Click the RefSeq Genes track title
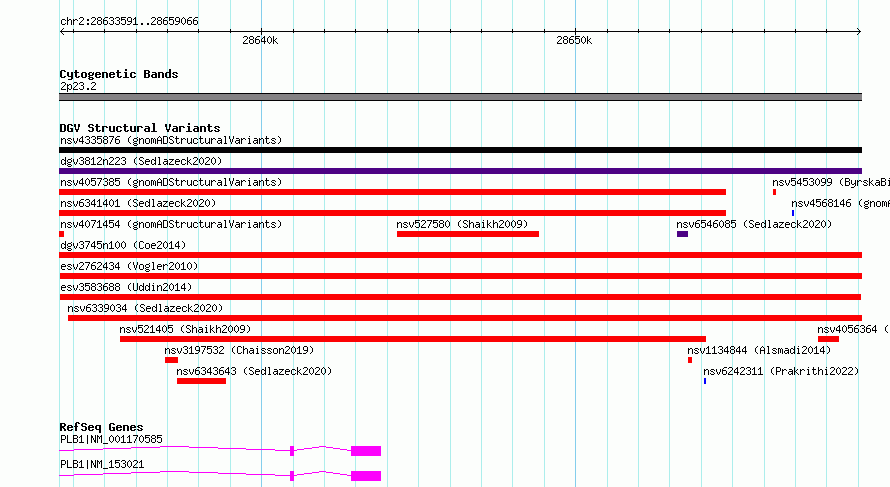The width and height of the screenshot is (890, 487). pos(101,427)
